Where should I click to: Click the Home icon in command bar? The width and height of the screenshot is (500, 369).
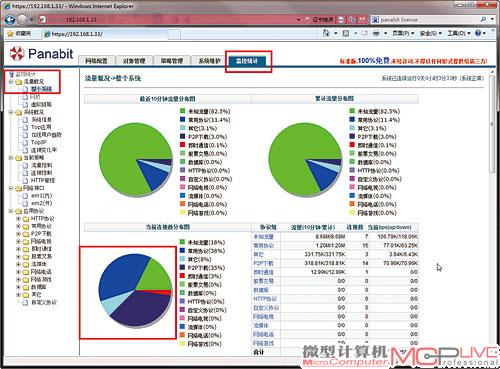tap(326, 33)
